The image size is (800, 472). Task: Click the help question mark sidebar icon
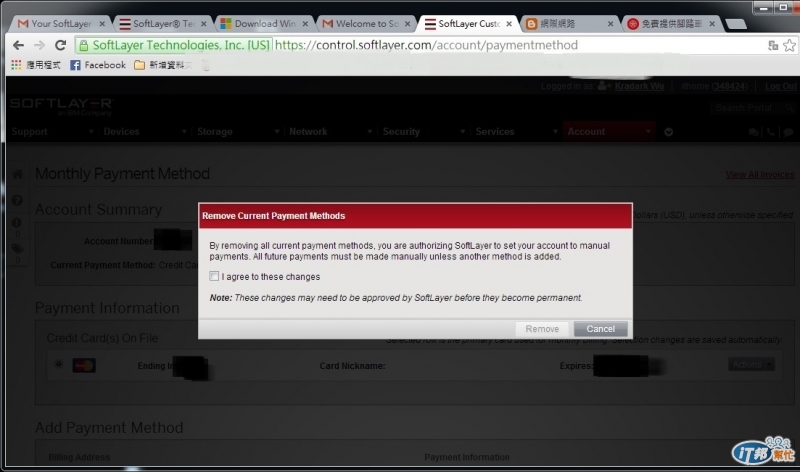tap(17, 201)
